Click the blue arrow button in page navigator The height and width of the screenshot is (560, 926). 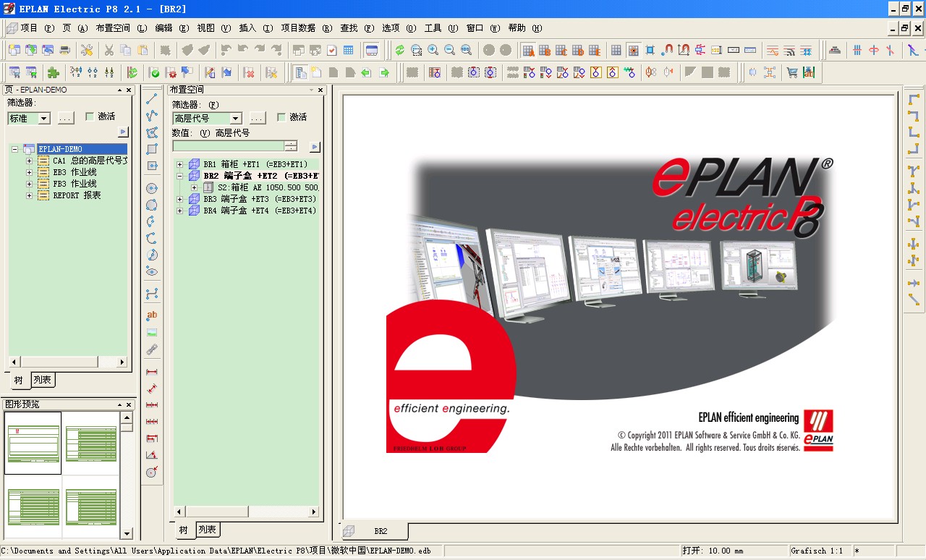click(x=123, y=132)
